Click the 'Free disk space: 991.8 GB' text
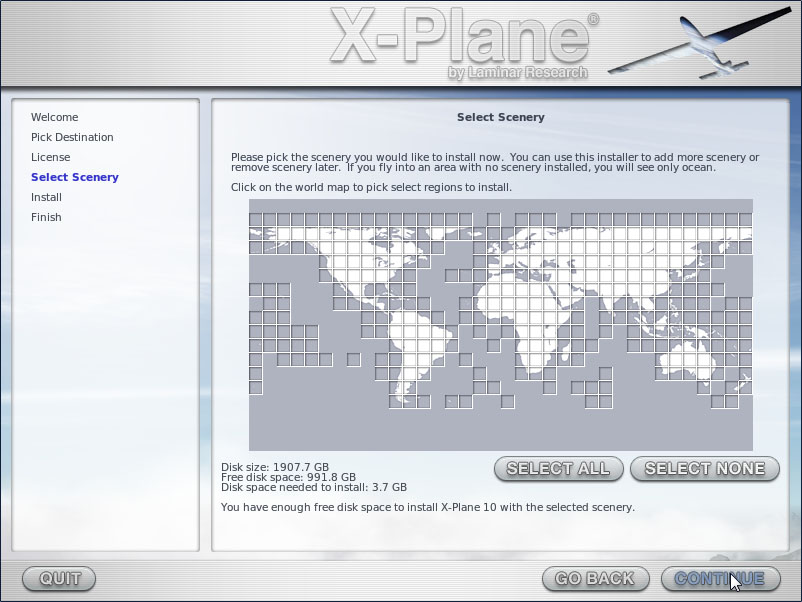 pos(288,477)
